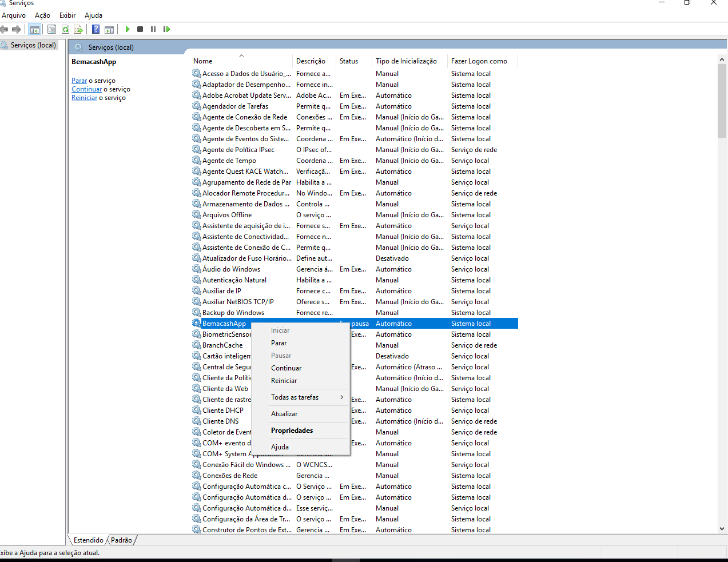Screen dimensions: 728x562
Task: Open the Ação menu
Action: point(42,15)
